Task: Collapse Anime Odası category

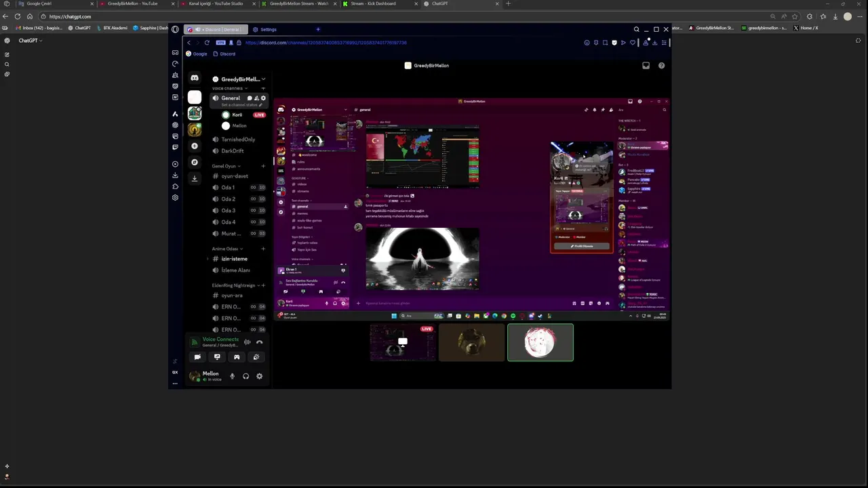Action: [x=227, y=249]
